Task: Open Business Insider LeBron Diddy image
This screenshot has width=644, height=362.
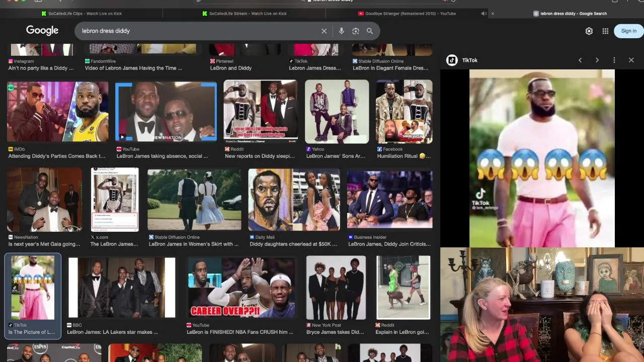Action: (389, 200)
